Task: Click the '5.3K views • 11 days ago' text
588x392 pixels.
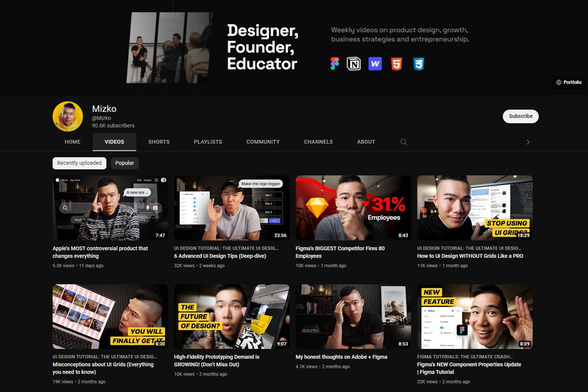Action: tap(78, 266)
